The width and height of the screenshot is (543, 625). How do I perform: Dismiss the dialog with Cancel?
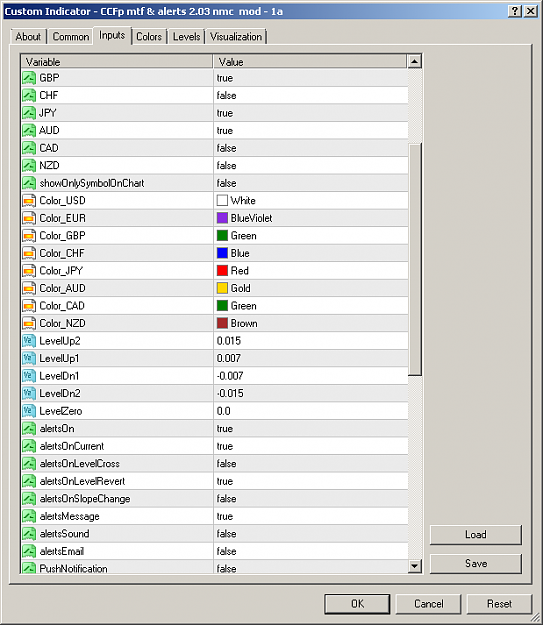[429, 604]
